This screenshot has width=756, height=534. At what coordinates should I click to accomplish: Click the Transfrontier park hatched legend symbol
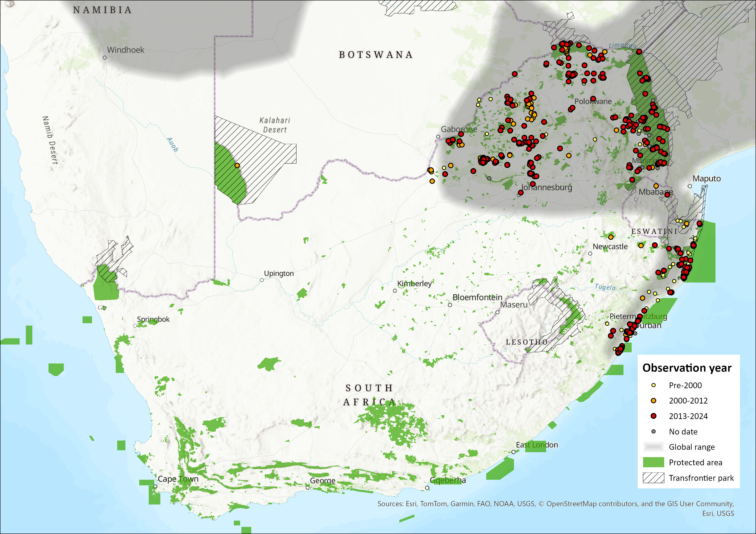(x=654, y=478)
